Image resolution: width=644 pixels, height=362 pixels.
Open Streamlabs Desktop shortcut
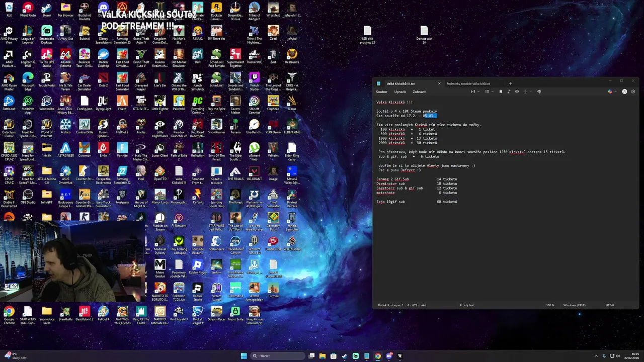pos(47,35)
